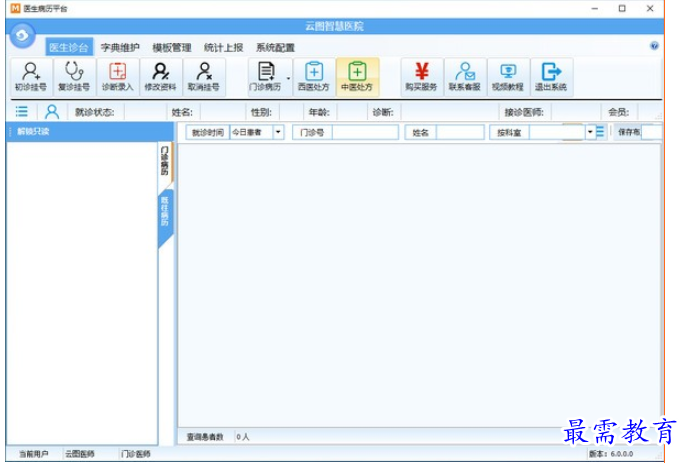Click the 就诊时间 label
Image resolution: width=685 pixels, height=463 pixels.
pos(208,132)
